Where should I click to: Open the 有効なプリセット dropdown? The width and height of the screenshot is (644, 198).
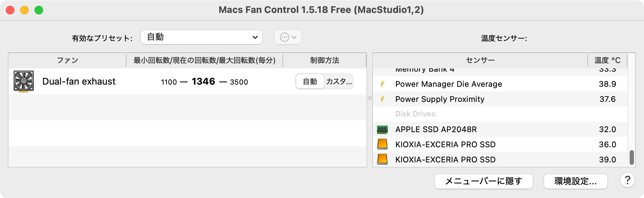(202, 37)
